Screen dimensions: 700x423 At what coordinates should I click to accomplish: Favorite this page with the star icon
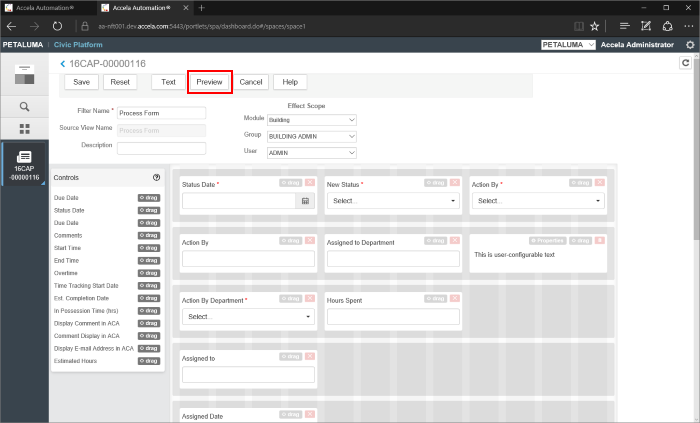(595, 25)
